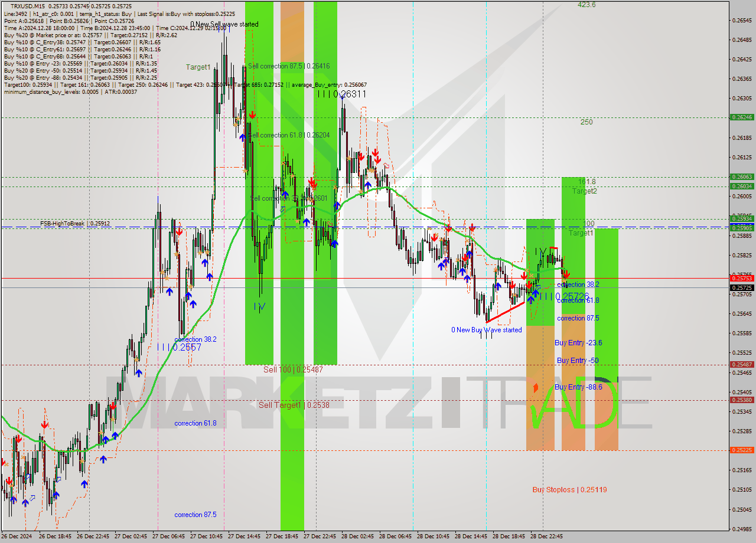756x543 pixels.
Task: Click the '28 Dec 22:45' time axis label
Action: 547,537
